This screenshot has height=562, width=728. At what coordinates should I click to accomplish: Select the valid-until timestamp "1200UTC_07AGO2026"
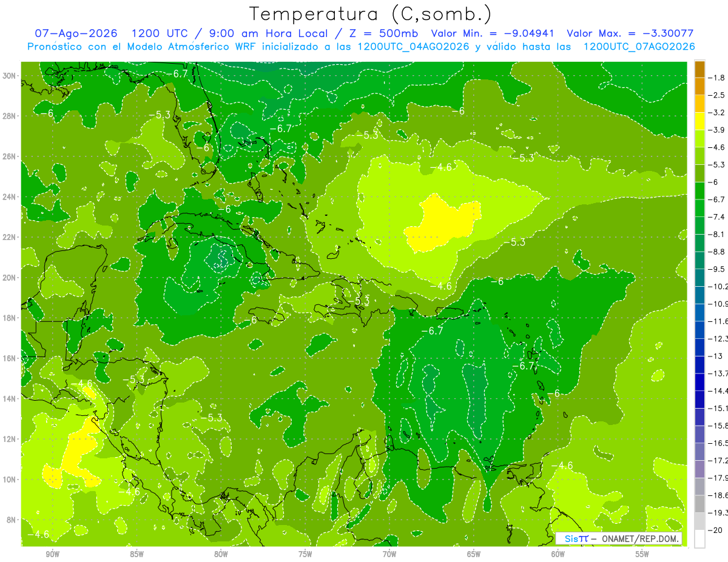point(639,47)
